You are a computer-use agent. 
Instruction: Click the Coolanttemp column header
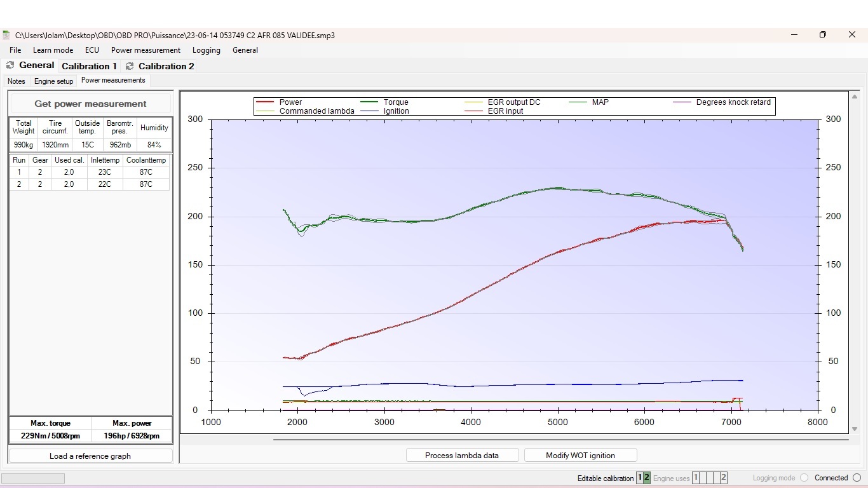[x=146, y=160]
